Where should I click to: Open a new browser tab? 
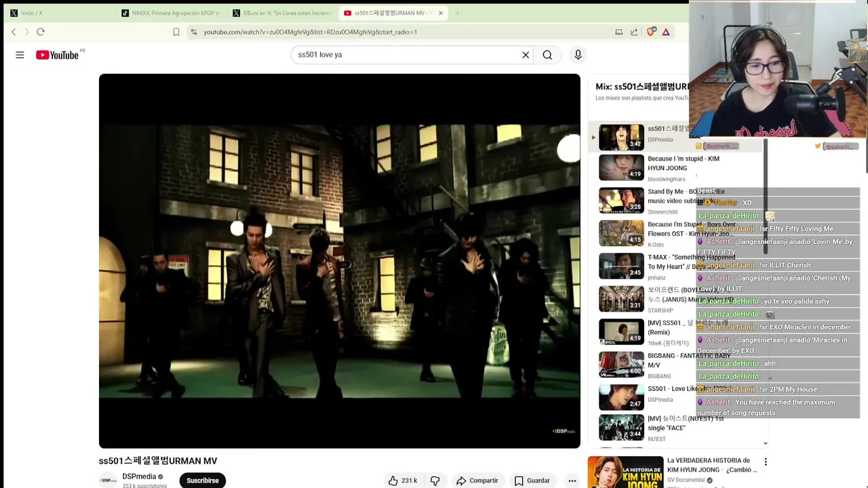click(x=457, y=13)
